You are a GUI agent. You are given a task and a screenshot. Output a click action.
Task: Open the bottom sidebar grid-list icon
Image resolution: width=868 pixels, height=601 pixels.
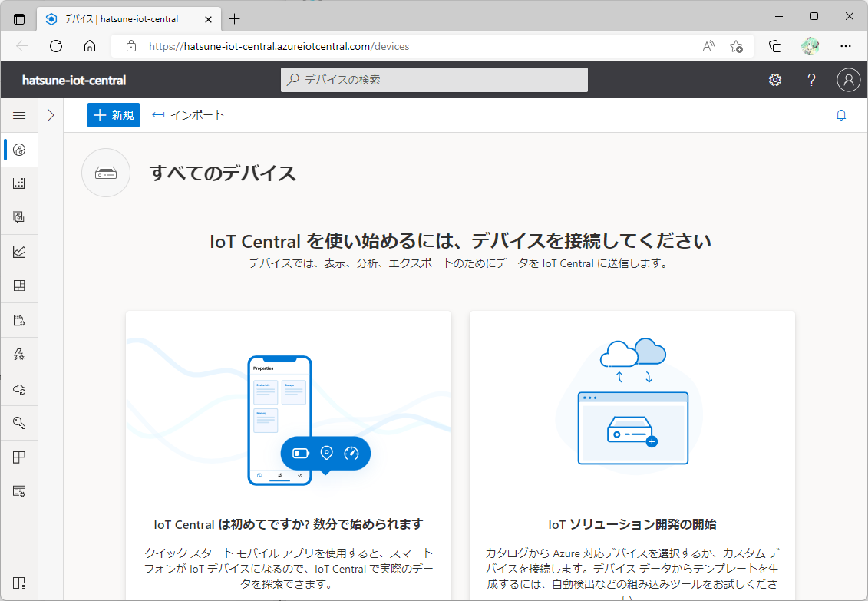[x=19, y=583]
